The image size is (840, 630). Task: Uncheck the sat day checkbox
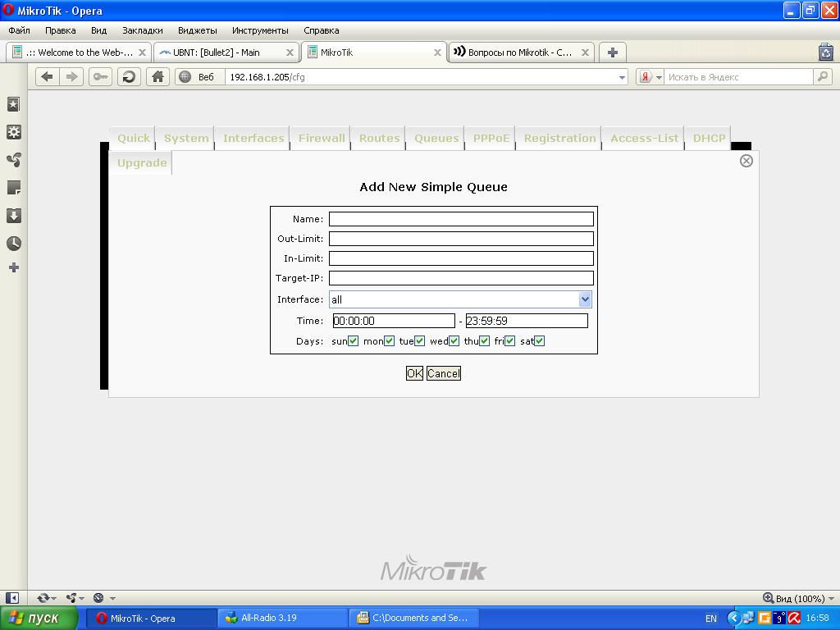click(x=540, y=340)
